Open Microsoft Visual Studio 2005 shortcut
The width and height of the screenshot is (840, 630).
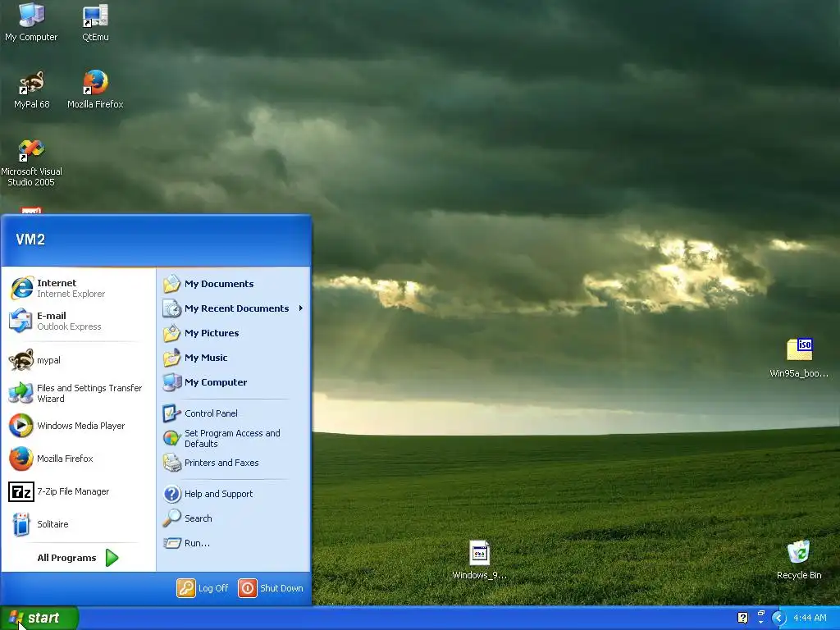(x=31, y=163)
